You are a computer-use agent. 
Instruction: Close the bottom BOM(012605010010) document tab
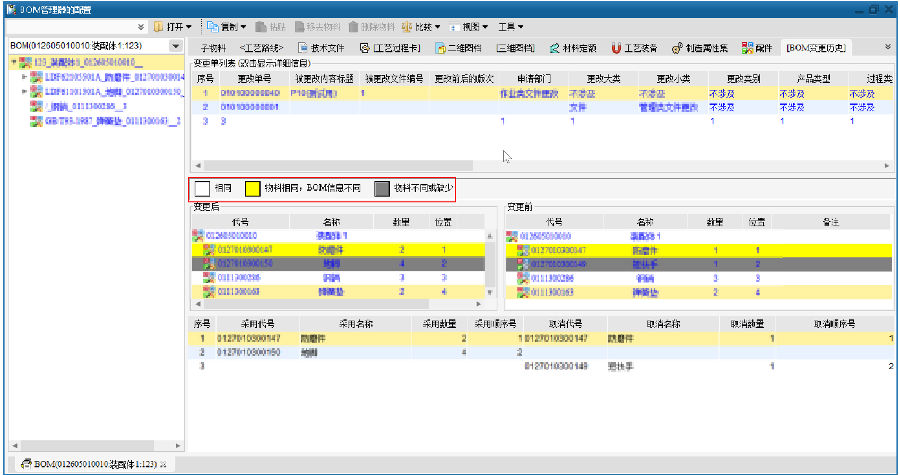point(163,465)
